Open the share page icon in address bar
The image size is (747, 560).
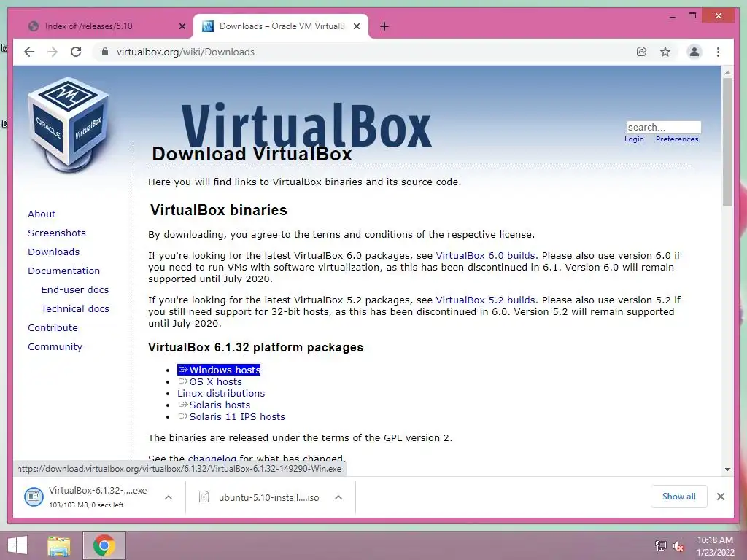click(642, 52)
